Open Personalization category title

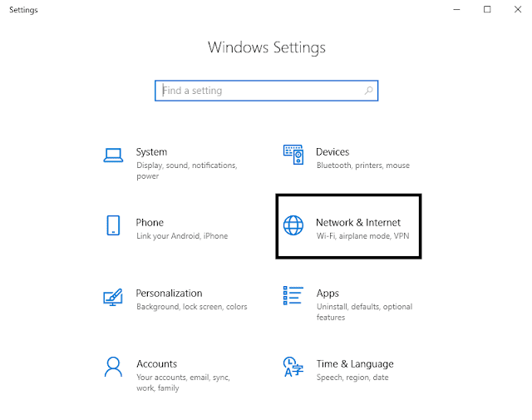click(169, 293)
